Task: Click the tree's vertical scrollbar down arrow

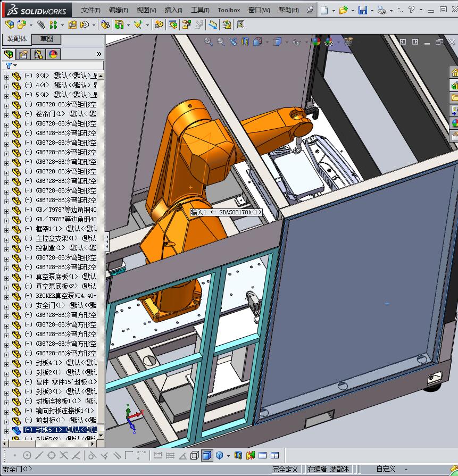Action: pyautogui.click(x=101, y=436)
